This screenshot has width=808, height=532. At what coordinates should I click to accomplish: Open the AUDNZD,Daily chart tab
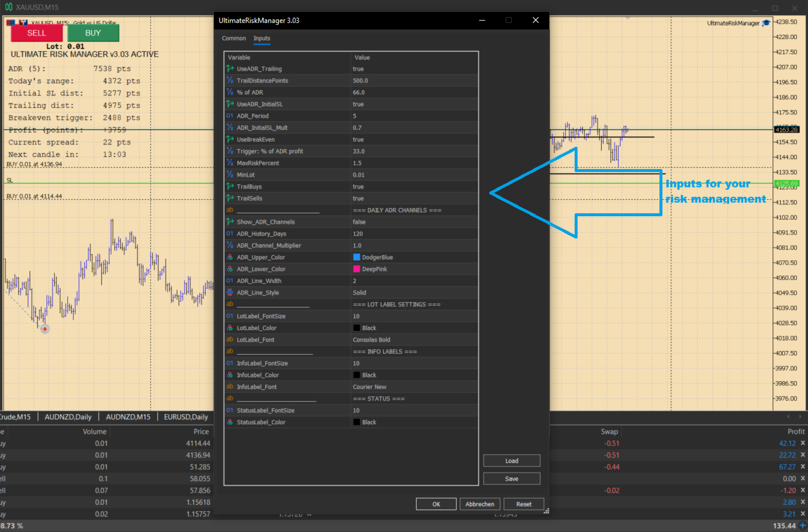68,417
